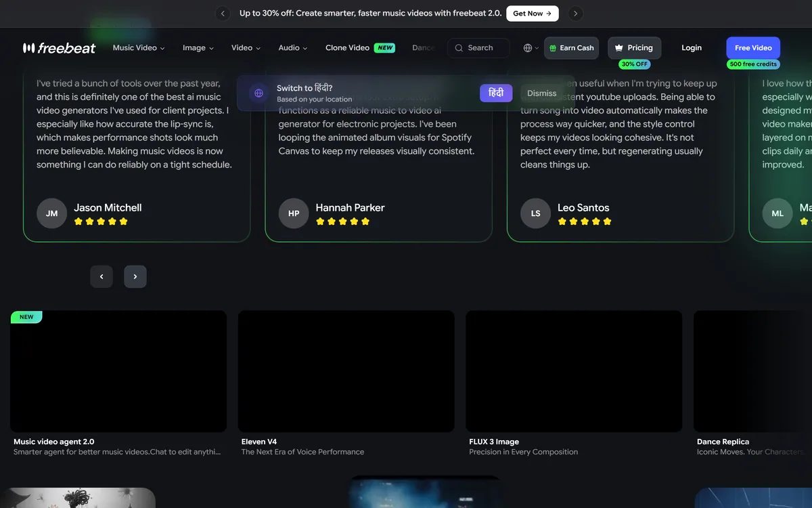Switch language using the हिंदी button
This screenshot has height=508, width=812.
point(496,93)
